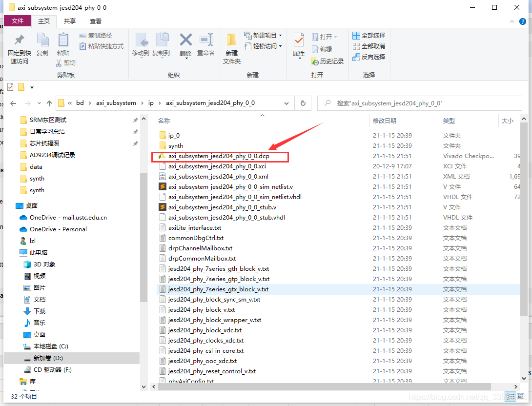
Task: Click the quick access toolbar folder icon
Action: (21, 87)
